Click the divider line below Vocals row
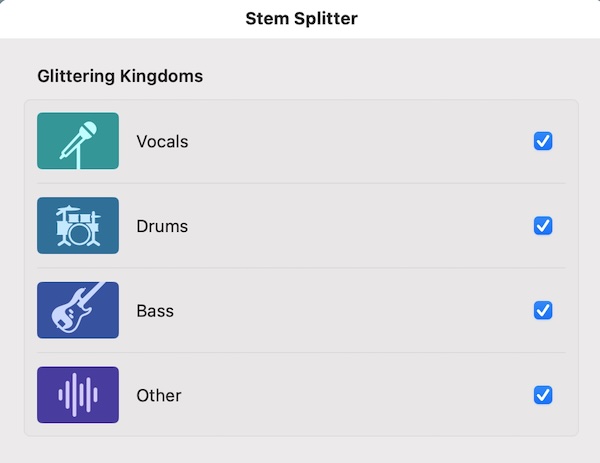This screenshot has height=463, width=600. (x=301, y=183)
